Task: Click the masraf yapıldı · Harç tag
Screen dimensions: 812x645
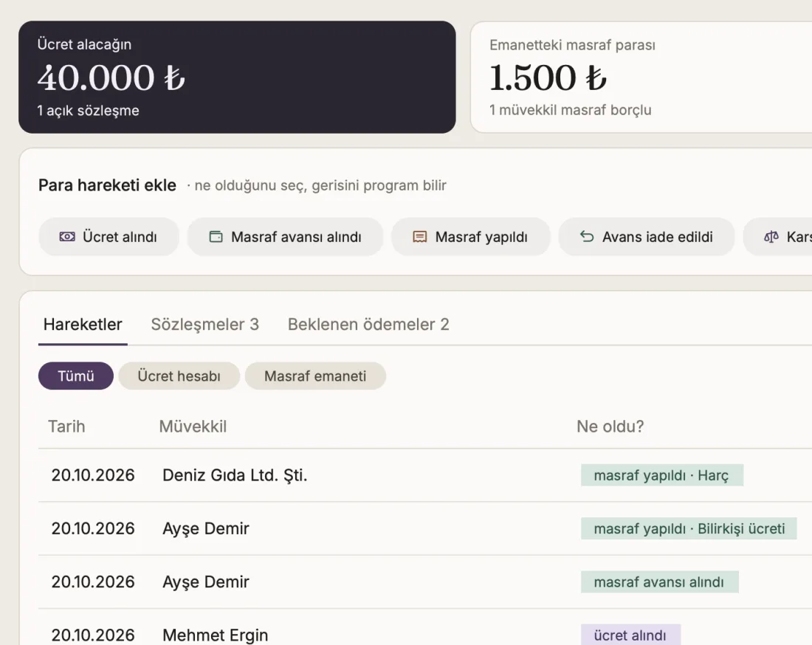Action: point(662,475)
